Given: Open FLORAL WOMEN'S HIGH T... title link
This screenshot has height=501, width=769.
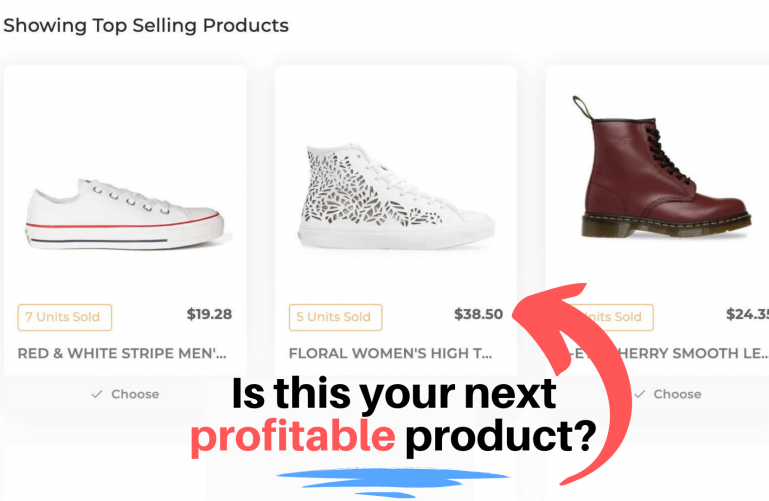Looking at the screenshot, I should tap(390, 353).
